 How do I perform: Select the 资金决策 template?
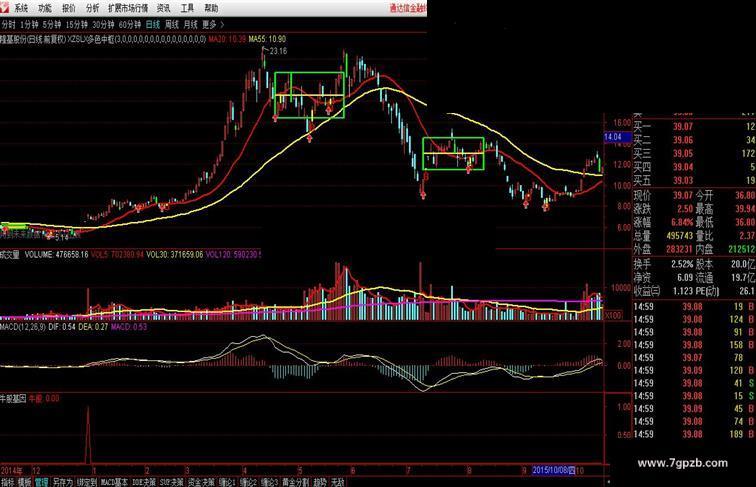pos(201,482)
